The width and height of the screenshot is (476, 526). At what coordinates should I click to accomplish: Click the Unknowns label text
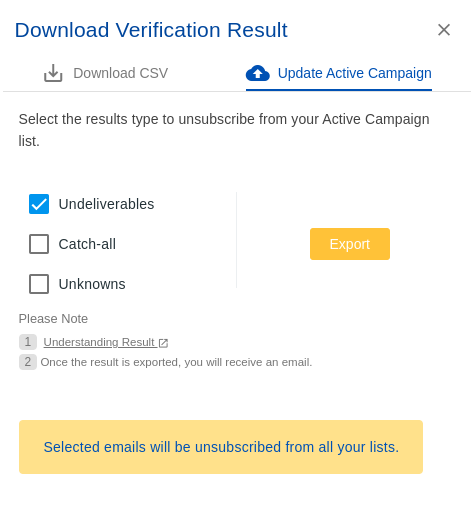(92, 284)
